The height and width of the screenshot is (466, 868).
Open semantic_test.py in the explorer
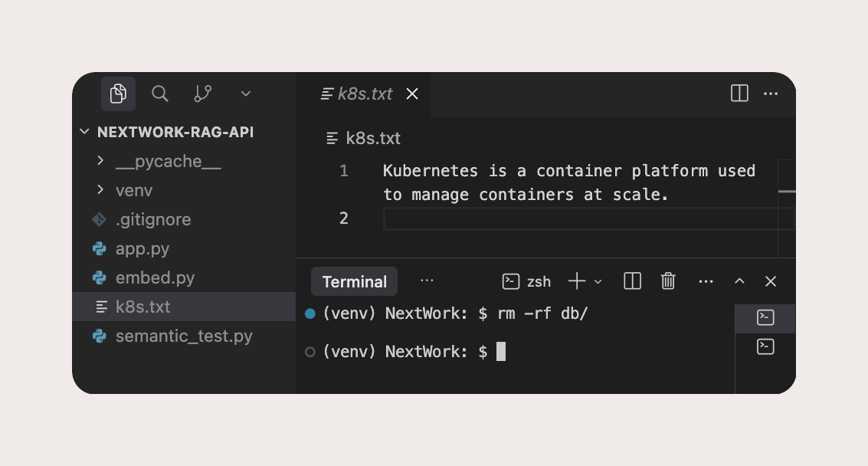click(x=184, y=336)
